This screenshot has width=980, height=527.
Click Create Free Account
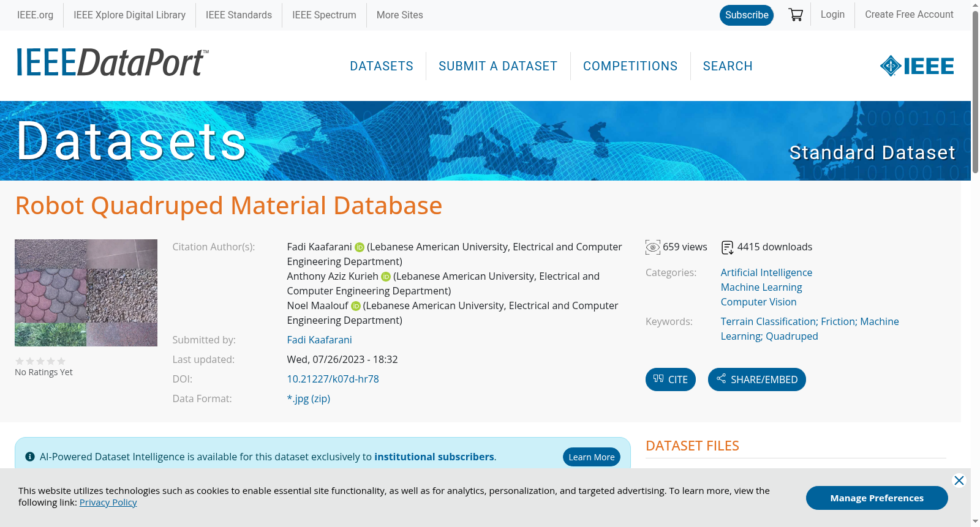click(909, 14)
